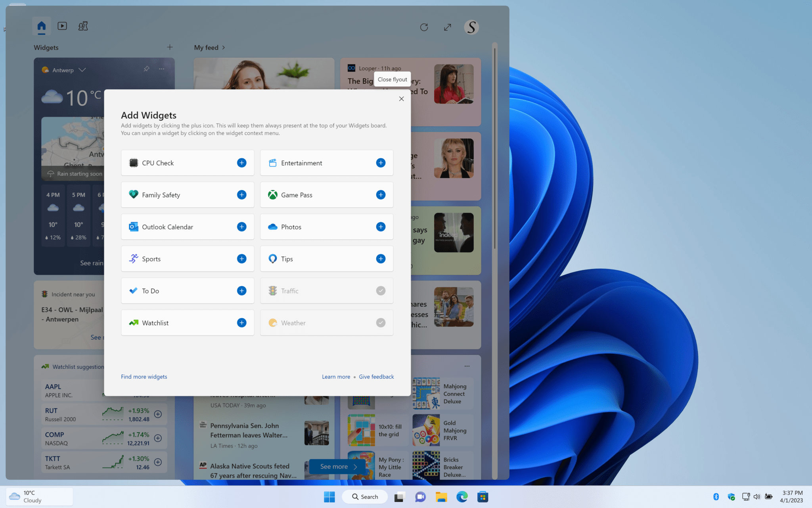Unpin the Traffic widget

click(x=381, y=291)
